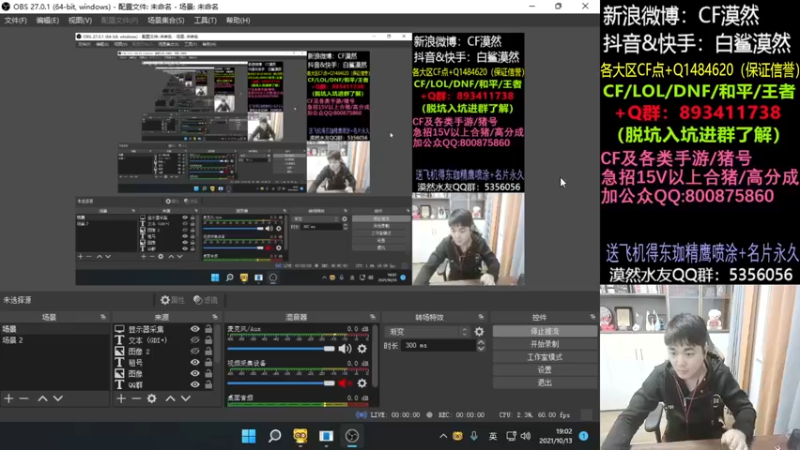Open the 视图(V) menu
This screenshot has height=450, width=800.
coord(80,20)
